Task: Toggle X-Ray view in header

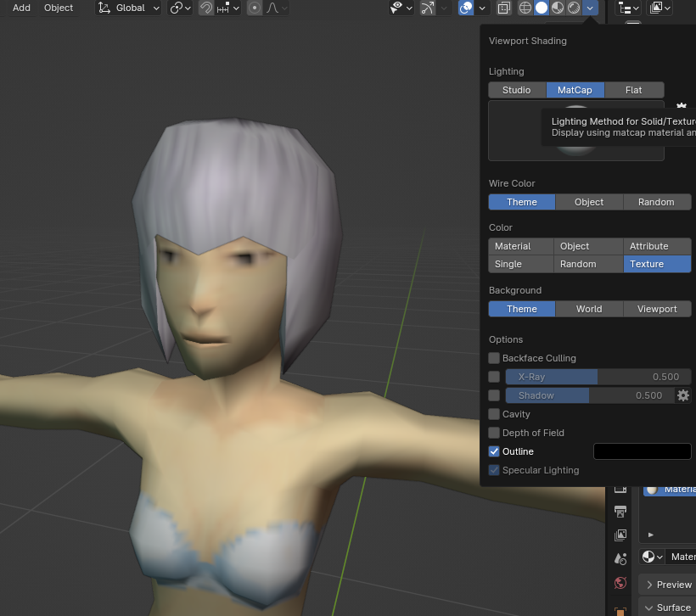Action: [x=503, y=8]
